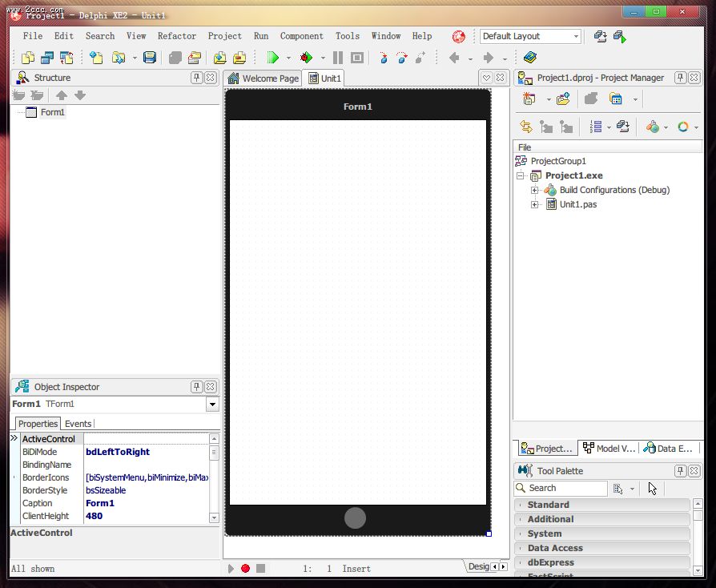This screenshot has width=716, height=588.
Task: Pin the Structure panel
Action: pyautogui.click(x=197, y=78)
